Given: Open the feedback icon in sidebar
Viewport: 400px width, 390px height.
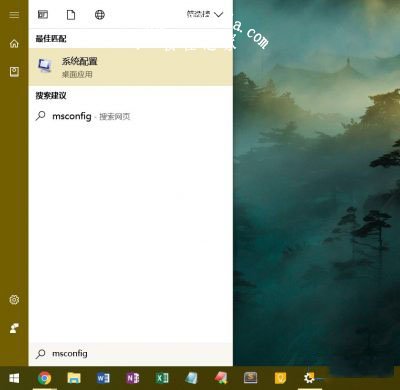Looking at the screenshot, I should [14, 328].
